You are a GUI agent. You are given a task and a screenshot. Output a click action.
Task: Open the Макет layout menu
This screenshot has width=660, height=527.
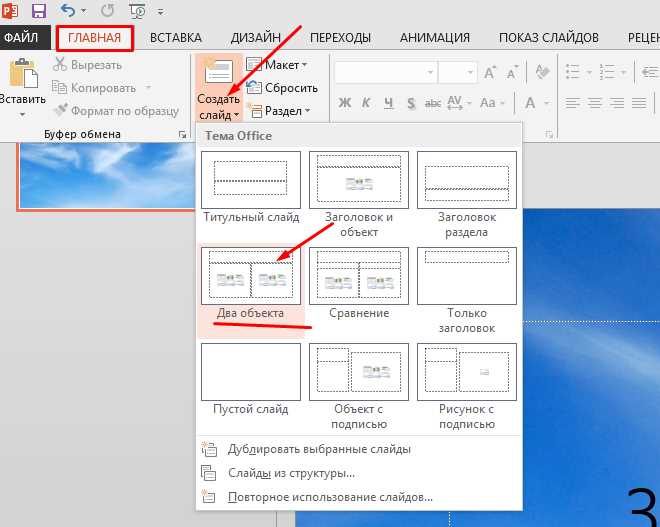[x=277, y=65]
